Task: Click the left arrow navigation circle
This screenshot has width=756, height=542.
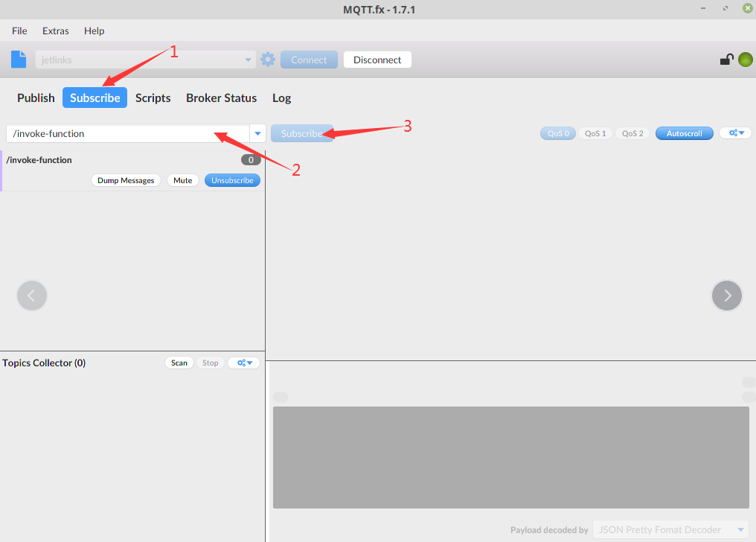Action: click(32, 296)
